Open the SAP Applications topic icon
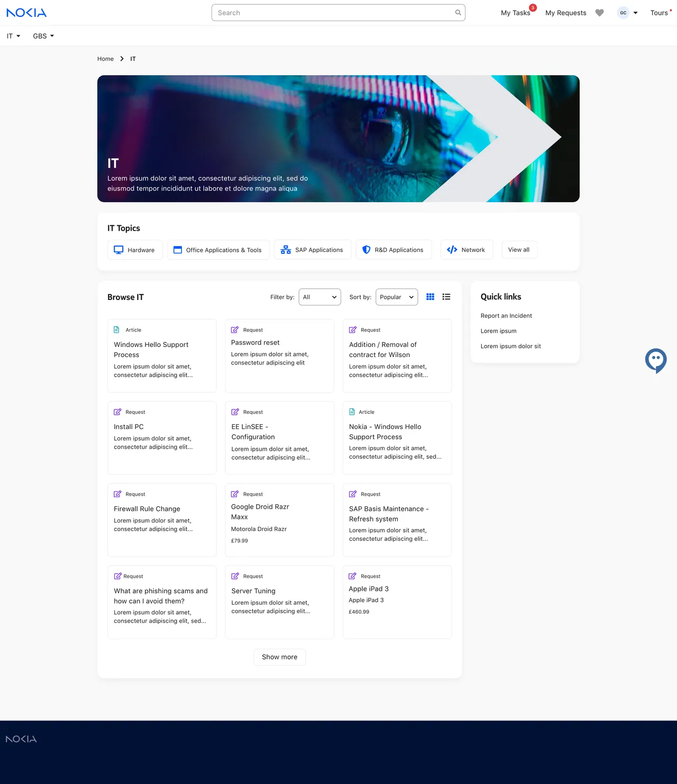Image resolution: width=677 pixels, height=784 pixels. (285, 249)
